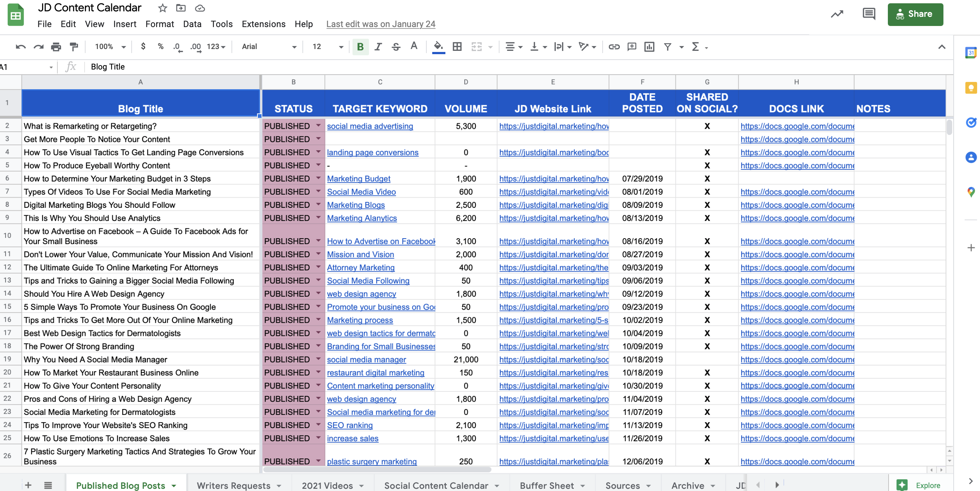Click the Merge cells icon

pyautogui.click(x=477, y=47)
